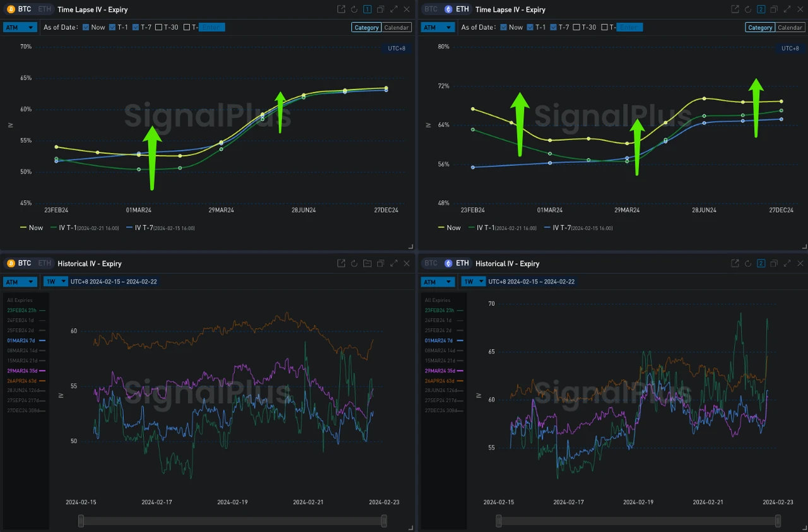808x532 pixels.
Task: Open BTC Historical IV chart in new window
Action: pos(341,263)
